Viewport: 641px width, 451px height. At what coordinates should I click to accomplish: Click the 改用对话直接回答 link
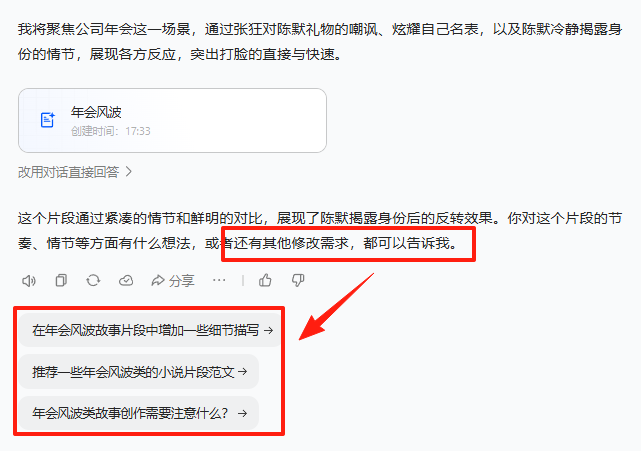tap(69, 172)
